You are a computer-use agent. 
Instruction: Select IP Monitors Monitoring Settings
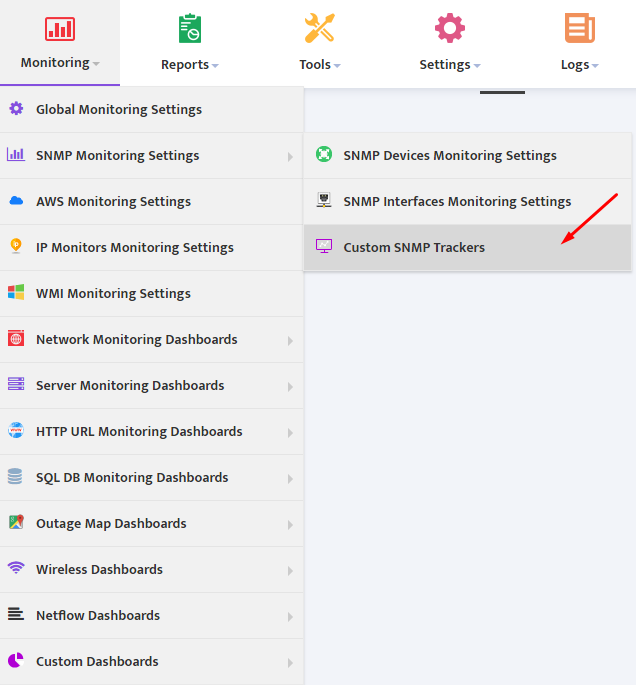(x=152, y=247)
